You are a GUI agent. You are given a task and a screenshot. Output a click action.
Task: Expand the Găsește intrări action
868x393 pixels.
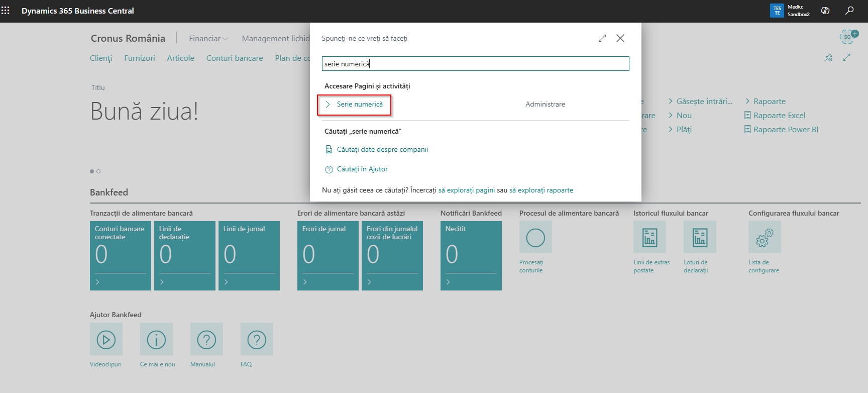[700, 102]
